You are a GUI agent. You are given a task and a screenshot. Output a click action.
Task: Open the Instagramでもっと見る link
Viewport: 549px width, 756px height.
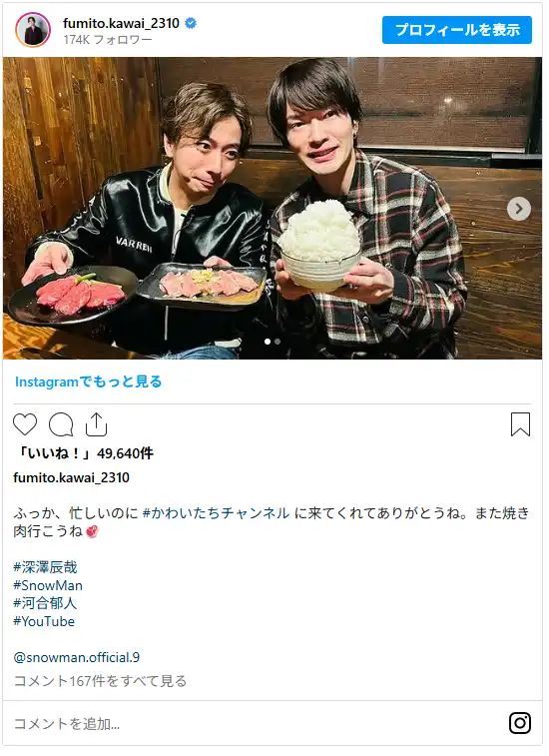coord(88,381)
